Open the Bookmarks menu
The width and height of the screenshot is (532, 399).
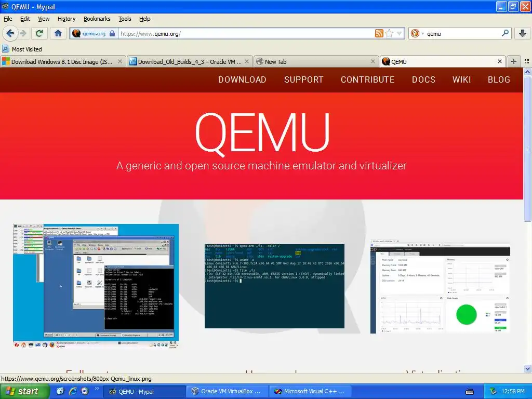click(x=97, y=19)
